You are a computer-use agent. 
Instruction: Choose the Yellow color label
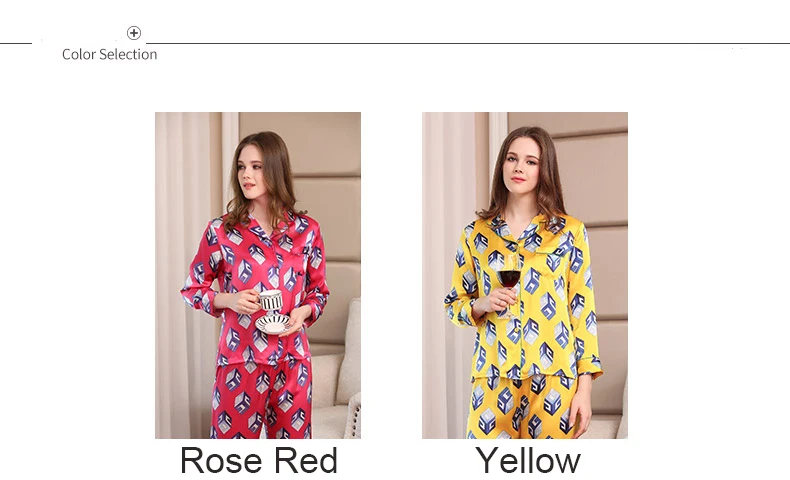528,460
